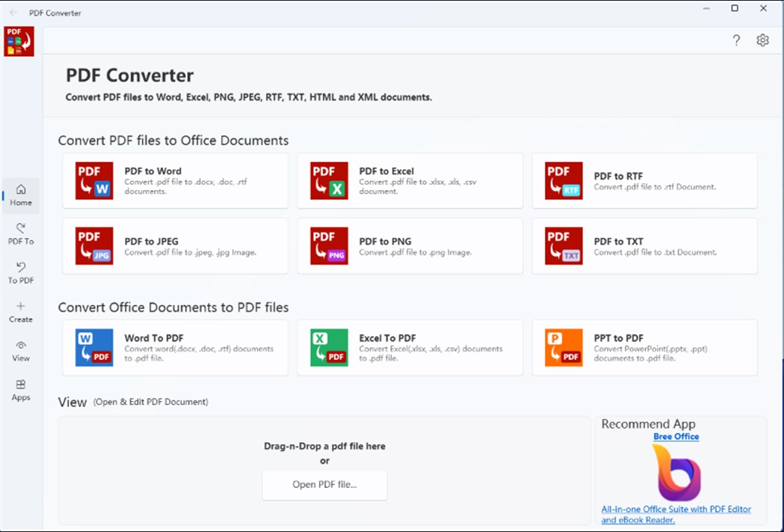The height and width of the screenshot is (532, 784).
Task: Open the Bree Office link
Action: coord(676,436)
